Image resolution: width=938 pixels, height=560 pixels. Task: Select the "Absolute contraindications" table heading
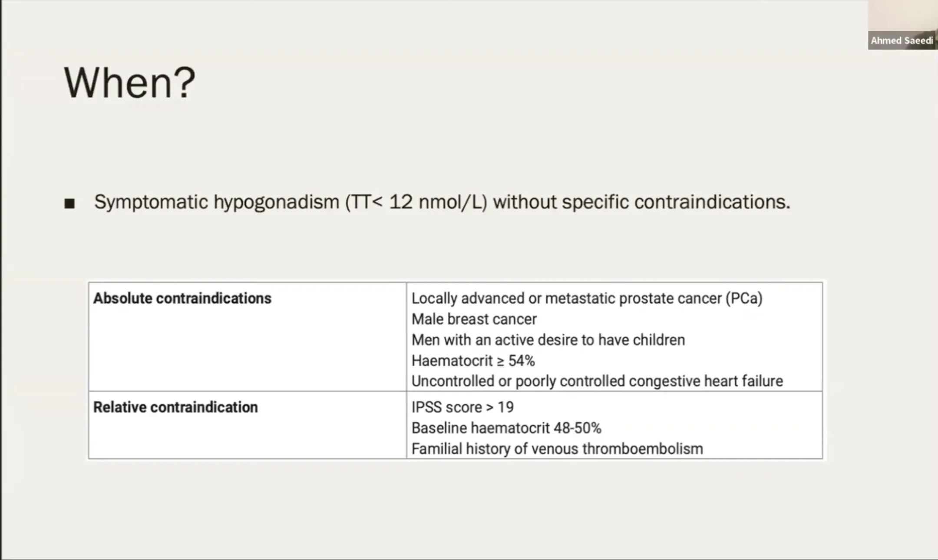(182, 299)
